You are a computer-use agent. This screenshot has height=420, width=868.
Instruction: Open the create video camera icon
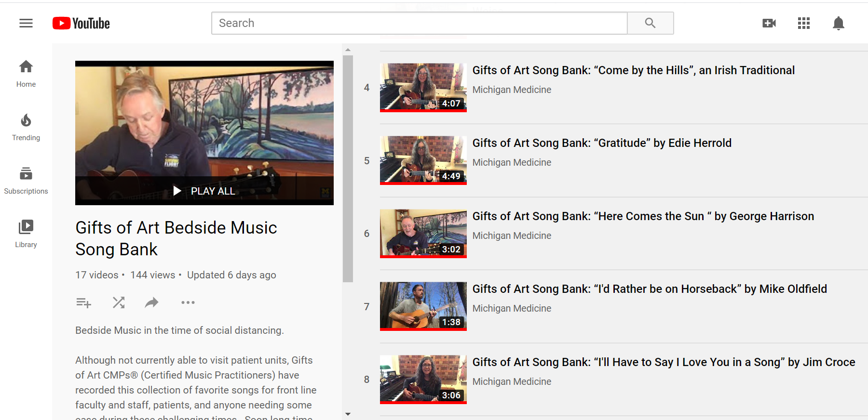pyautogui.click(x=769, y=23)
